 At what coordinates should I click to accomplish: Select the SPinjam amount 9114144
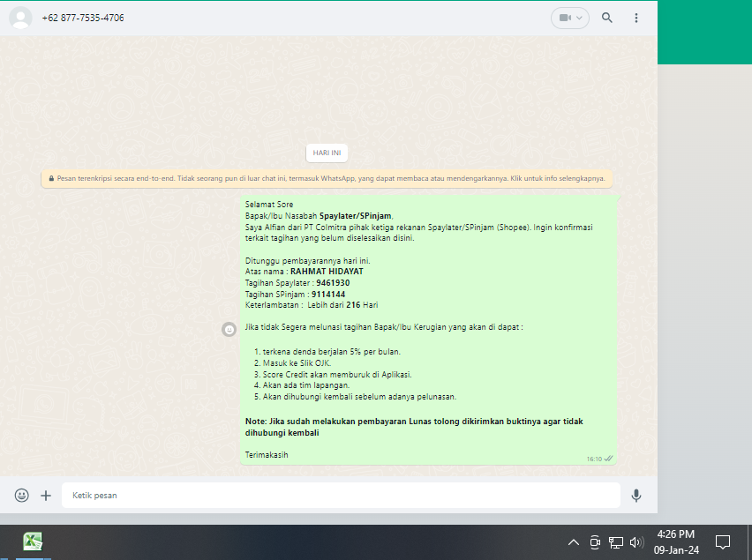click(328, 295)
